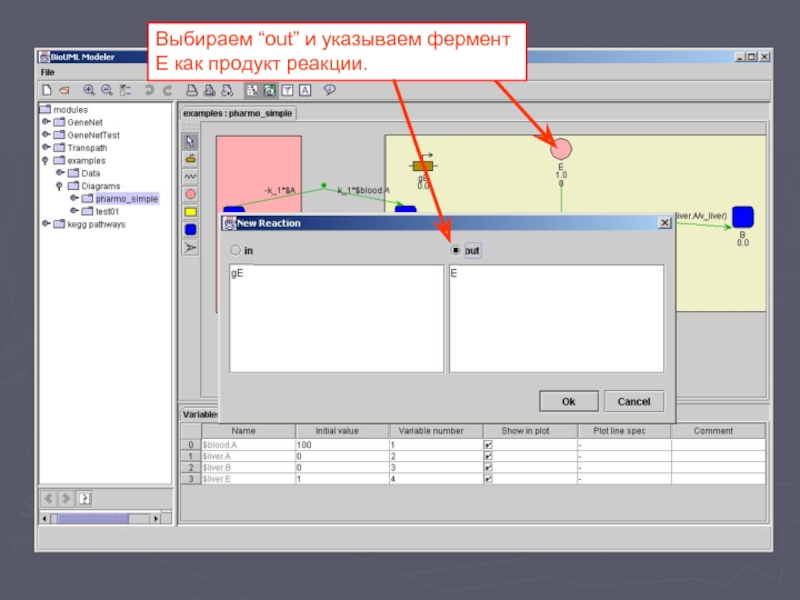Click the filter funnel toolbar icon
The height and width of the screenshot is (600, 800).
coord(287,90)
